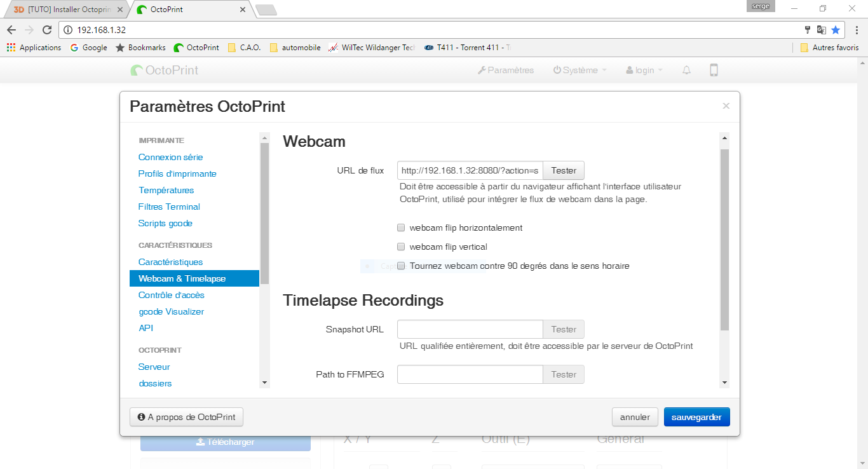Image resolution: width=868 pixels, height=469 pixels.
Task: Select Webcam & Timelapse in sidebar
Action: coord(194,278)
